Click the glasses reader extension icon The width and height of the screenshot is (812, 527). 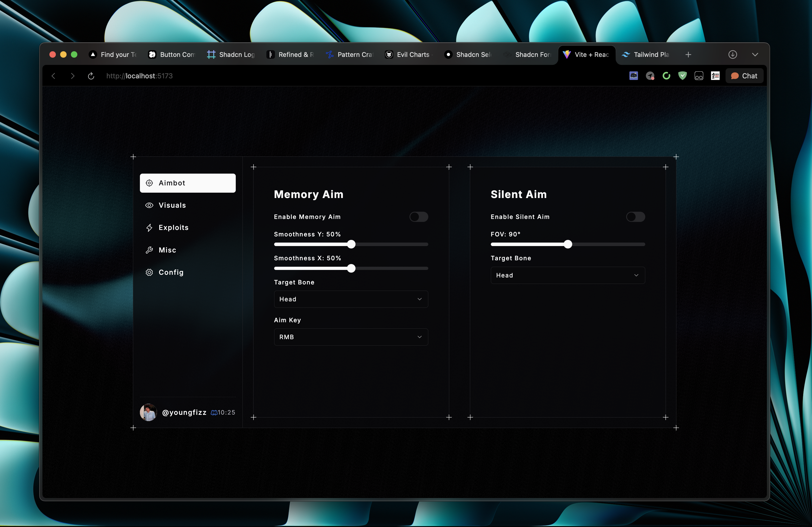699,76
